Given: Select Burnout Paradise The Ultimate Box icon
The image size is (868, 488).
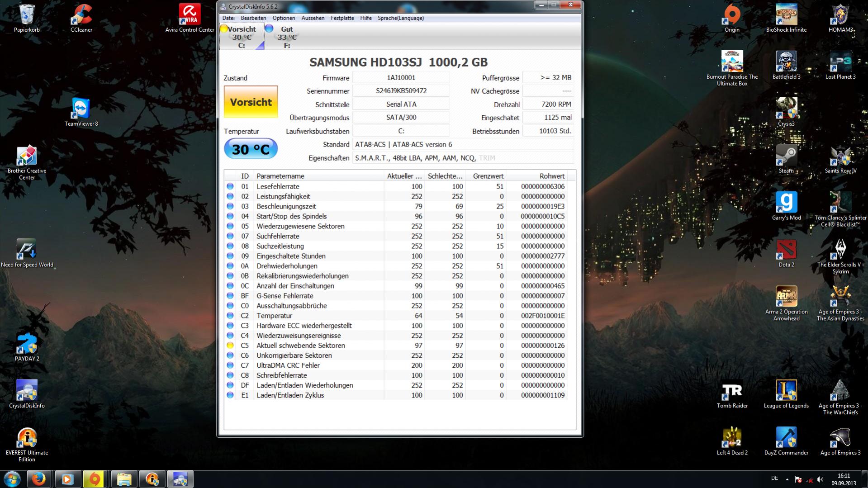Looking at the screenshot, I should (x=732, y=68).
